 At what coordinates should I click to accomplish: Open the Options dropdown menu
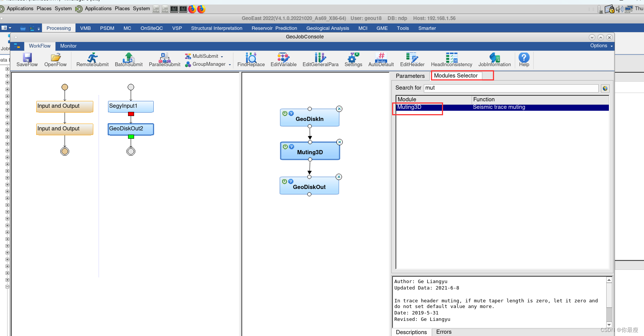[601, 46]
